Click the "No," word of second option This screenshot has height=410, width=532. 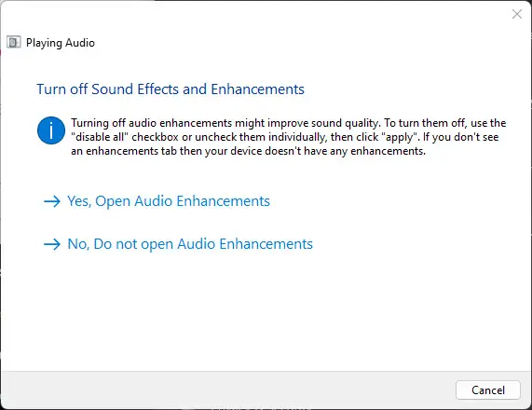click(x=78, y=244)
